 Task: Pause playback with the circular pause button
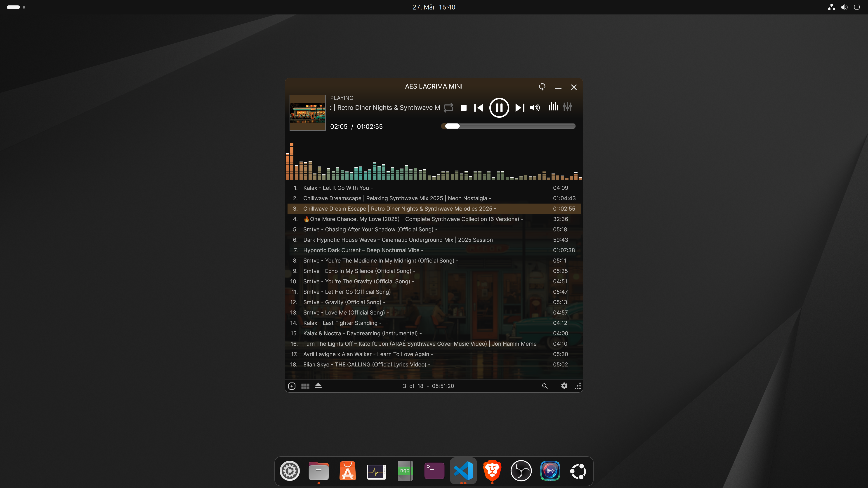pyautogui.click(x=499, y=108)
